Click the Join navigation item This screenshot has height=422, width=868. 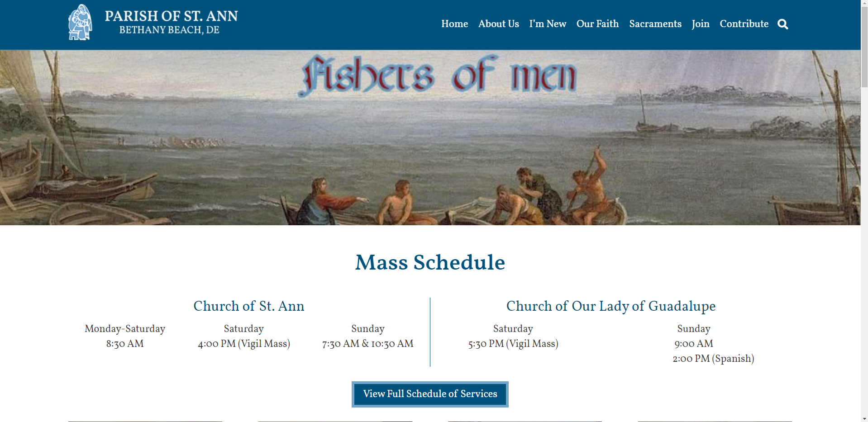pos(700,24)
